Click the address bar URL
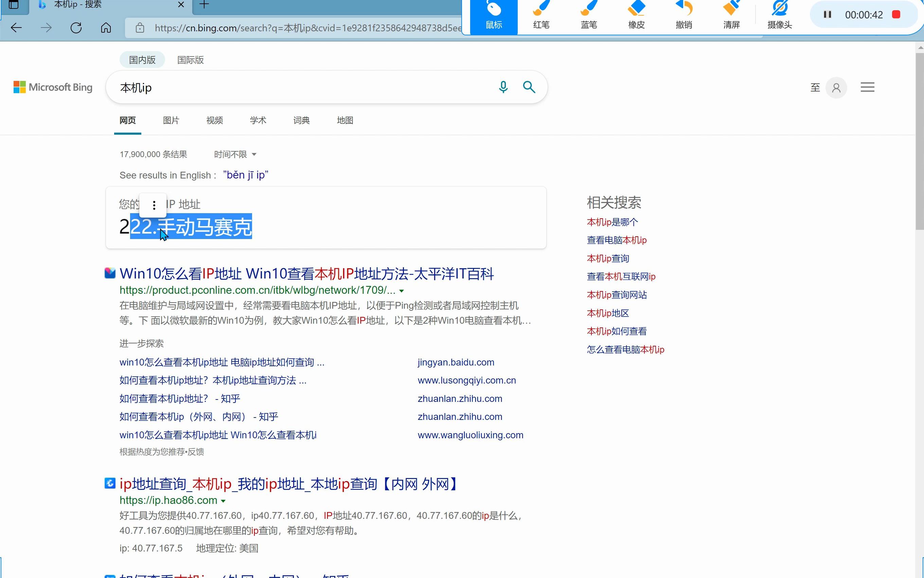The image size is (924, 578). point(308,28)
